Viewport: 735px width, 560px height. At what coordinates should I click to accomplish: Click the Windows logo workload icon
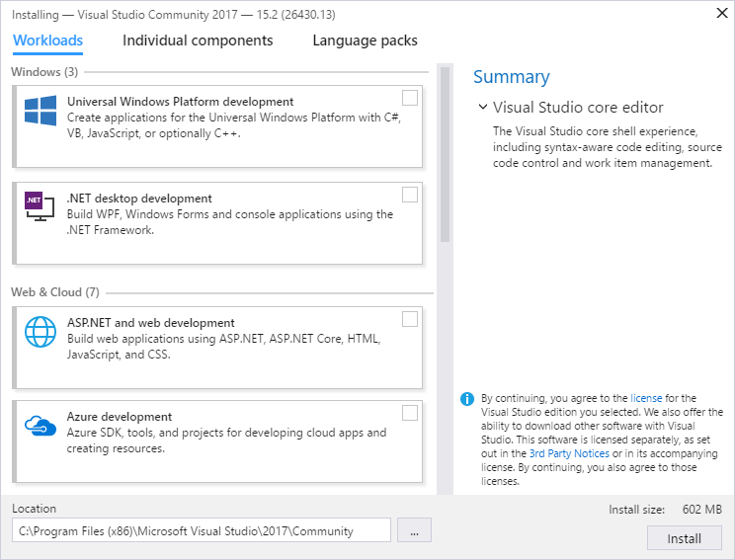point(41,111)
